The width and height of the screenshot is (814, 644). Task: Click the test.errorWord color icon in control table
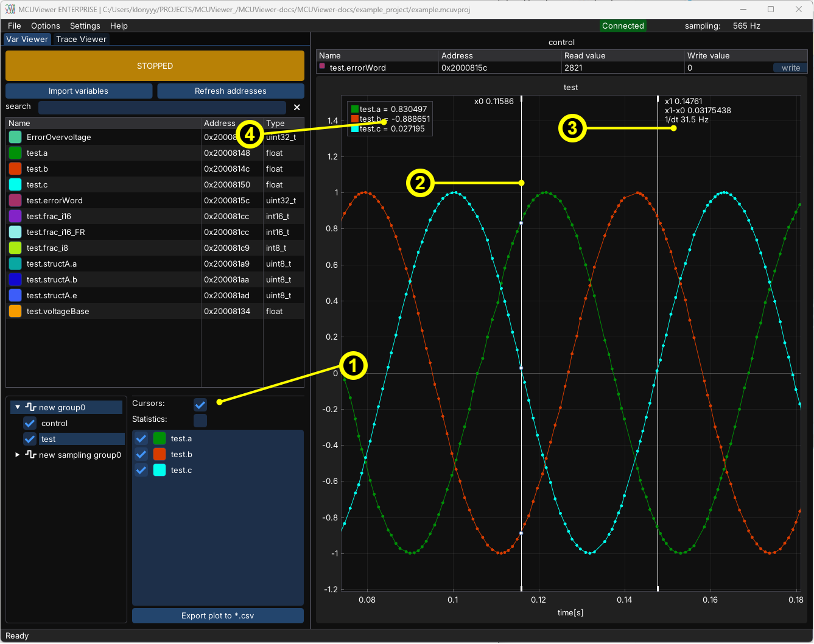(x=322, y=66)
